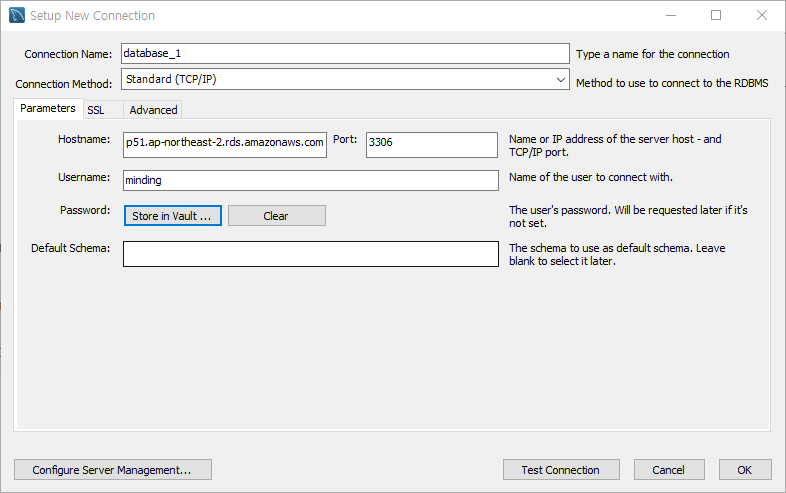Cancel the new connection setup
The image size is (786, 493).
click(x=669, y=470)
